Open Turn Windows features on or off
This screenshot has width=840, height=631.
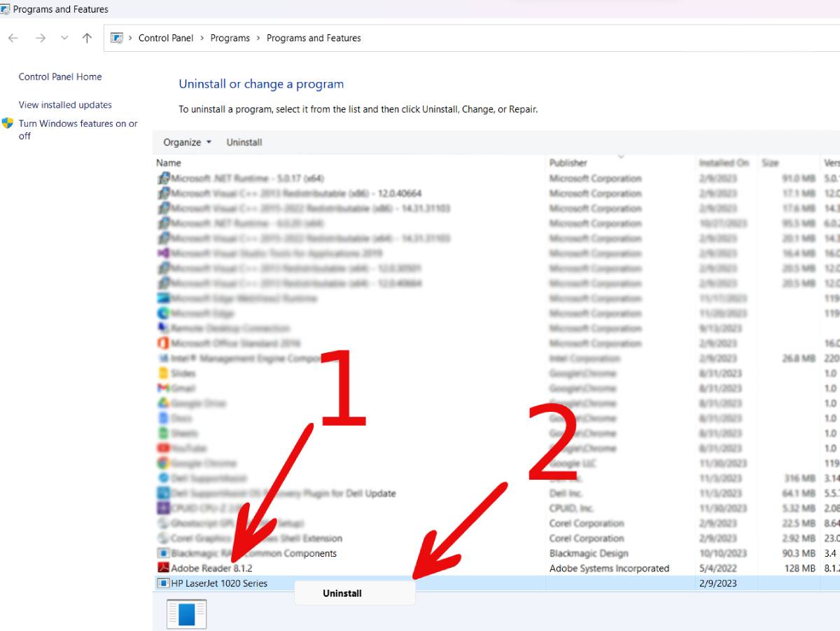(x=78, y=130)
